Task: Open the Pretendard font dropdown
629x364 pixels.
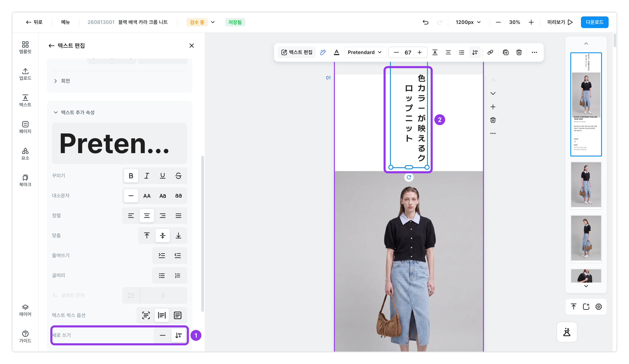Action: click(x=365, y=52)
